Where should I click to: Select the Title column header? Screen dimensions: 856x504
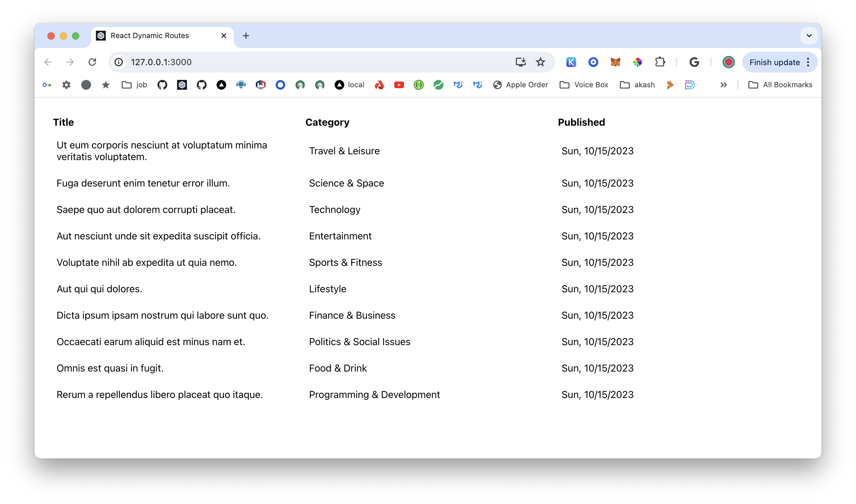pyautogui.click(x=63, y=122)
